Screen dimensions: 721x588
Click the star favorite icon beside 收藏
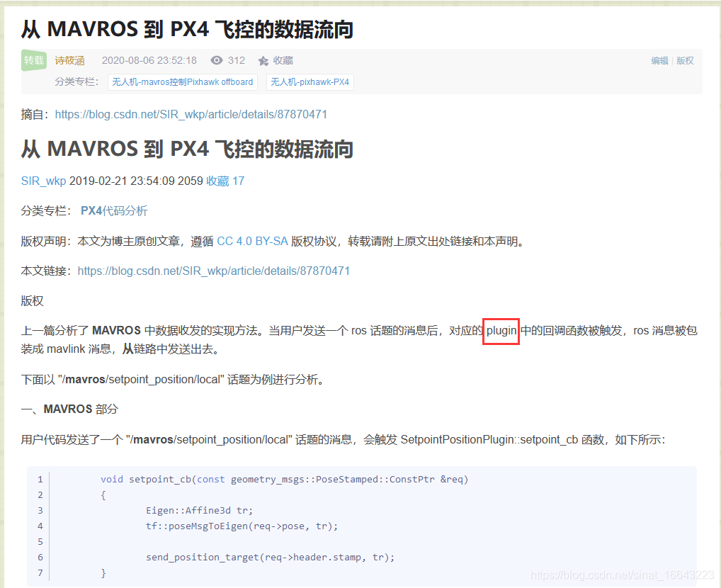264,60
